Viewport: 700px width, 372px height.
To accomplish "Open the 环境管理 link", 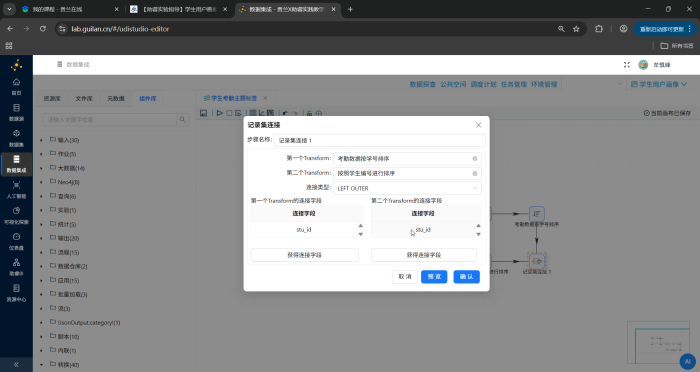I will (544, 84).
